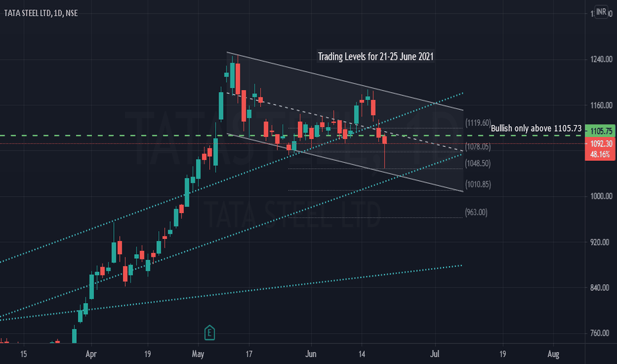Click the INR currency label

click(x=601, y=12)
